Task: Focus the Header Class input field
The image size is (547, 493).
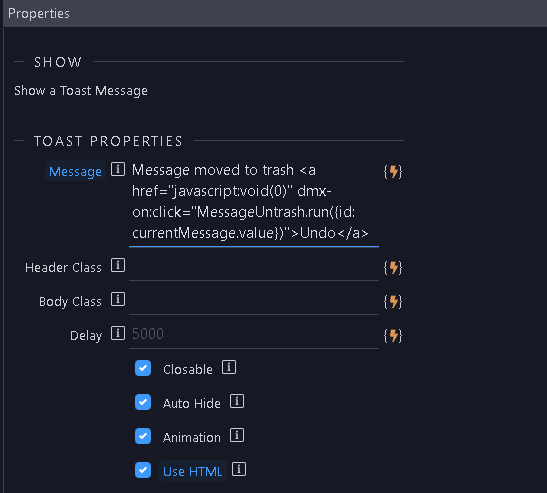Action: pyautogui.click(x=254, y=268)
